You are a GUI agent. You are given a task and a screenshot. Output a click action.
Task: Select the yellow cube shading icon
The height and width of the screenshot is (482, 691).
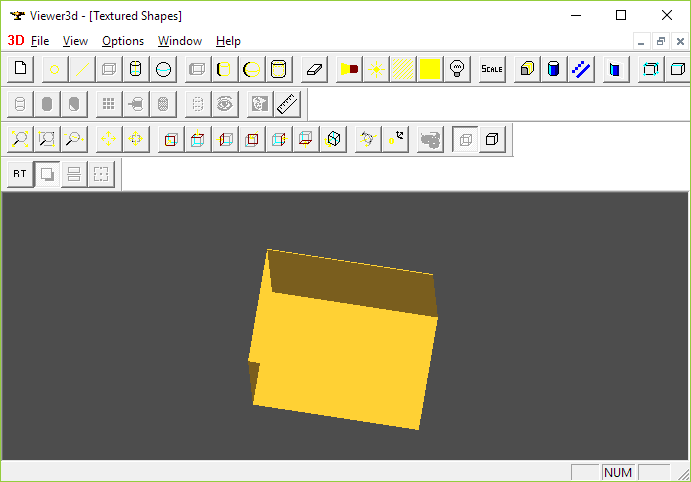tap(527, 69)
